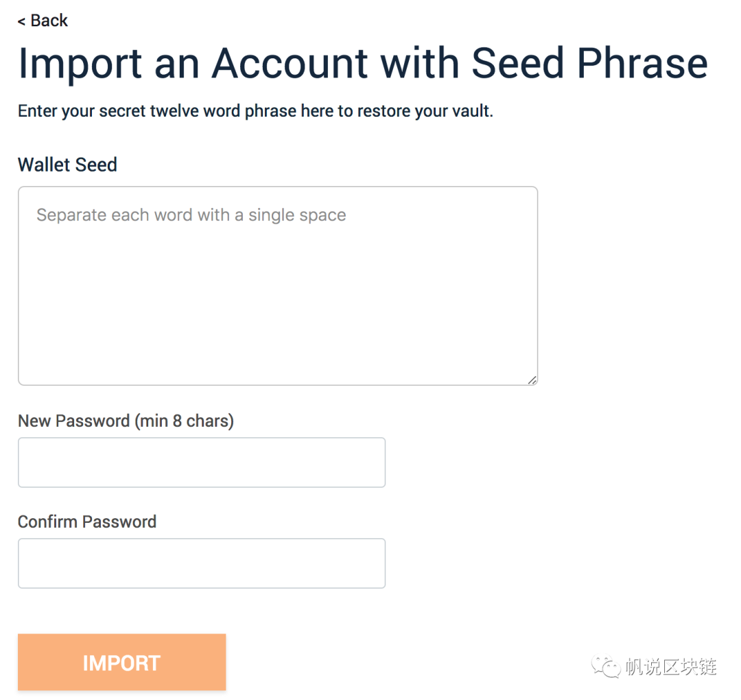
Task: Click the WeChat logo watermark icon
Action: 606,666
